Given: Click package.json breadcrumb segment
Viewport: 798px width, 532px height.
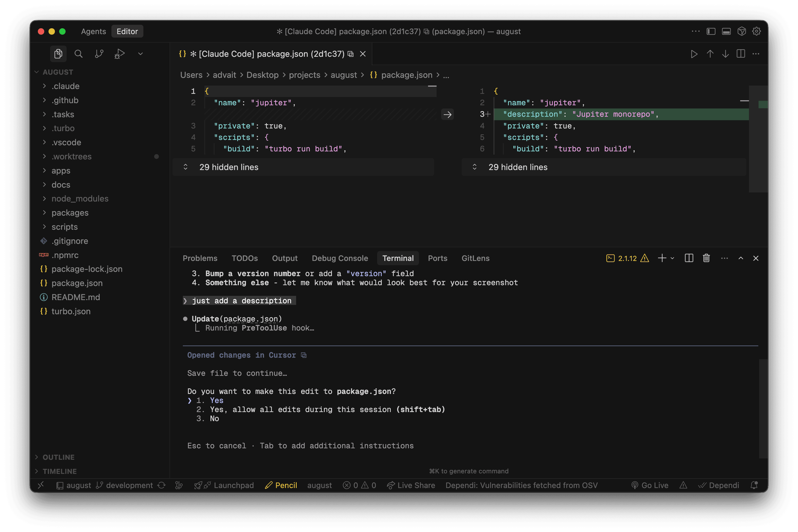Looking at the screenshot, I should point(401,75).
